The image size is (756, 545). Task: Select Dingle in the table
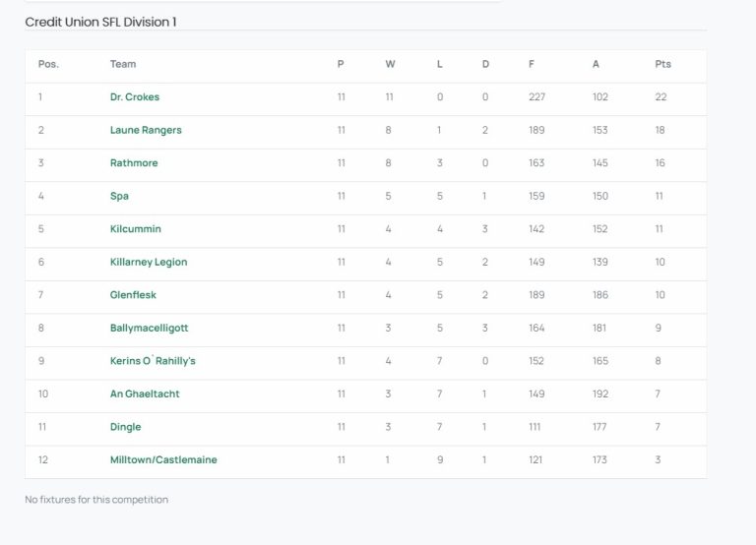point(125,427)
